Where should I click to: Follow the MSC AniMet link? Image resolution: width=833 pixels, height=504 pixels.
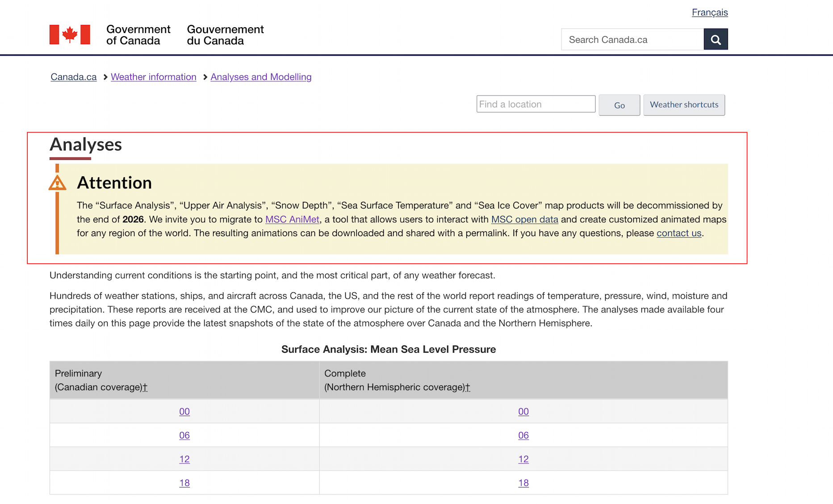(x=292, y=219)
